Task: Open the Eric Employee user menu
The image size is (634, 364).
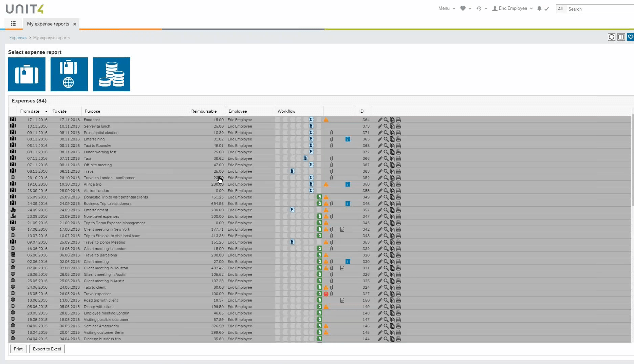Action: tap(512, 8)
